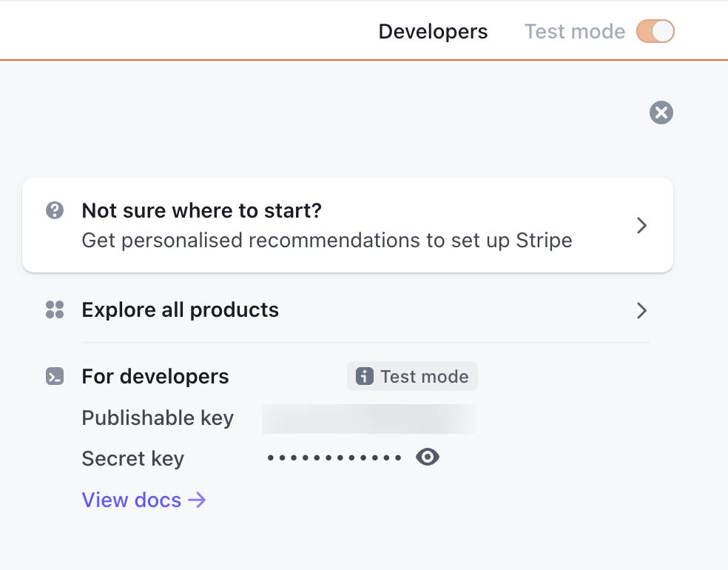728x570 pixels.
Task: Click the Test mode label in header
Action: [574, 32]
